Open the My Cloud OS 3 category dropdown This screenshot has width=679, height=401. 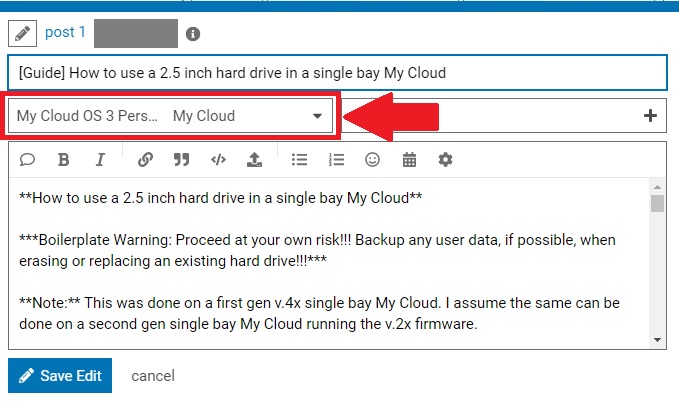tap(171, 116)
